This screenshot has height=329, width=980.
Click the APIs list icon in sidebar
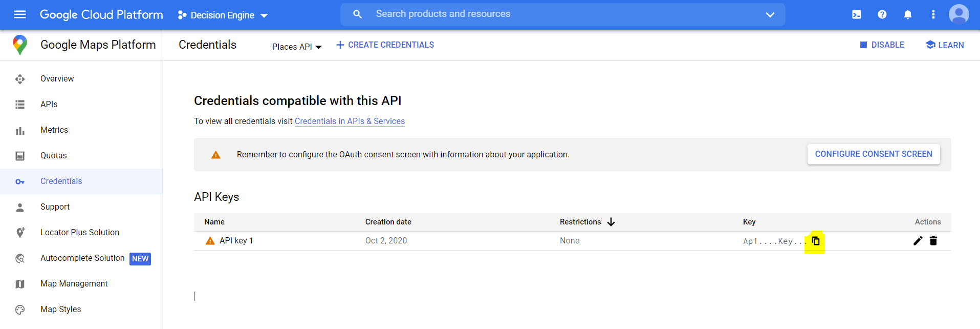point(20,105)
